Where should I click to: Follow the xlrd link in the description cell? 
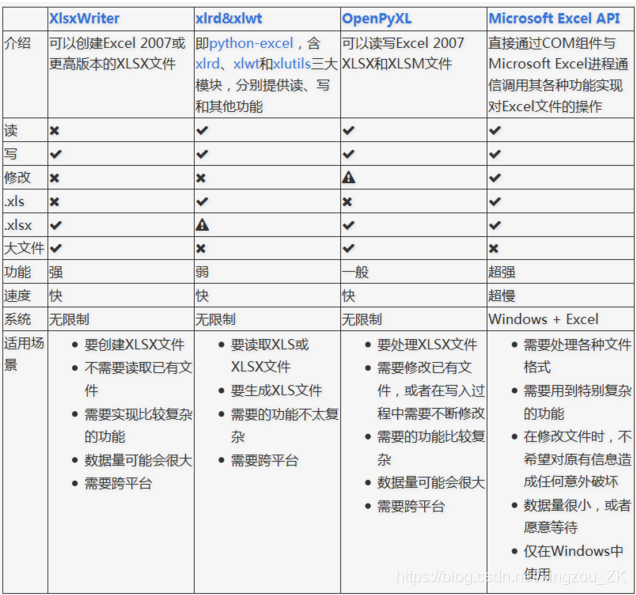point(207,64)
